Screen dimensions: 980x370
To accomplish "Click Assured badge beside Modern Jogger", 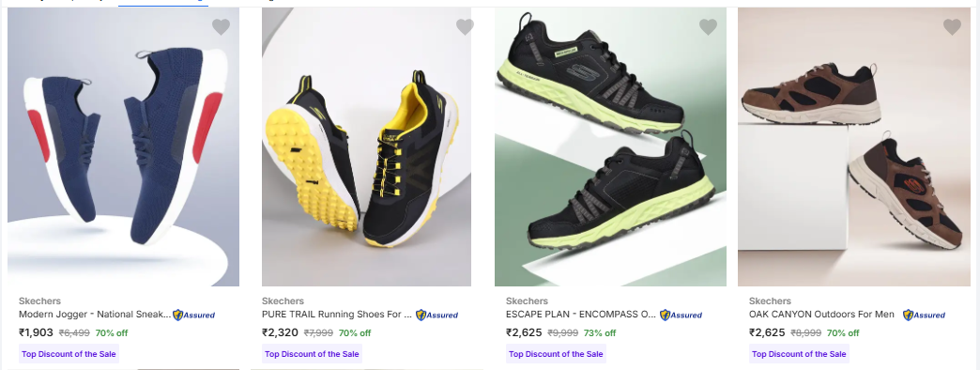I will (x=193, y=315).
